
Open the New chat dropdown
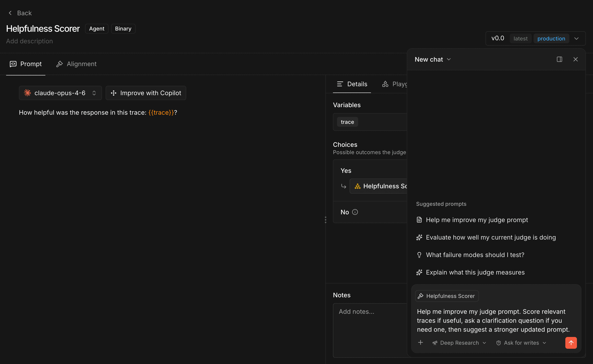click(x=433, y=59)
